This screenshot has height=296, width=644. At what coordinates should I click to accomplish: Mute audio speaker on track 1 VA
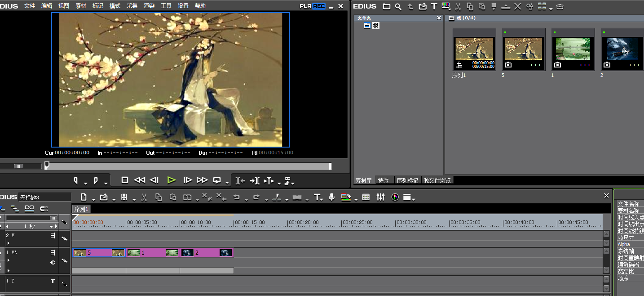53,262
